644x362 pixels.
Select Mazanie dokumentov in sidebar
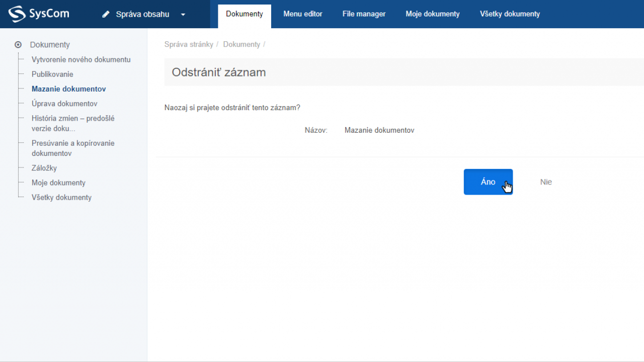[x=68, y=89]
